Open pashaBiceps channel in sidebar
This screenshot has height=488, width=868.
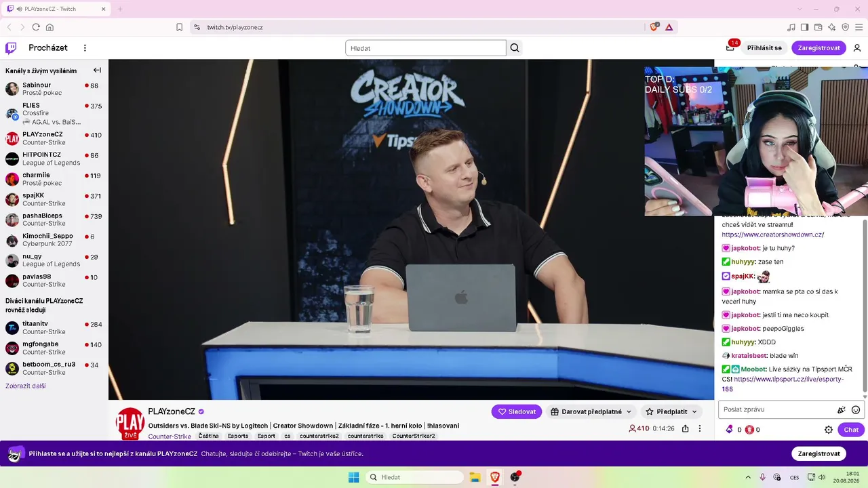[x=54, y=220]
